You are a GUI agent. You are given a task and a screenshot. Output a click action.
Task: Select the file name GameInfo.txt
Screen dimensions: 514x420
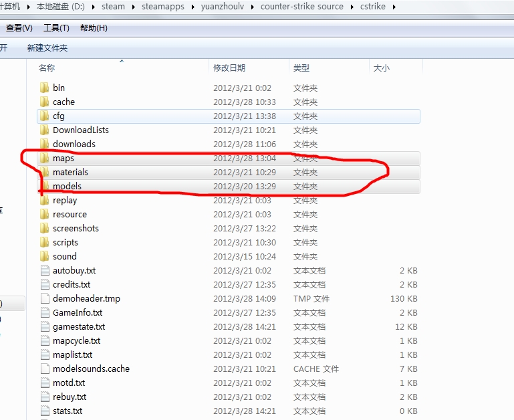pyautogui.click(x=78, y=313)
